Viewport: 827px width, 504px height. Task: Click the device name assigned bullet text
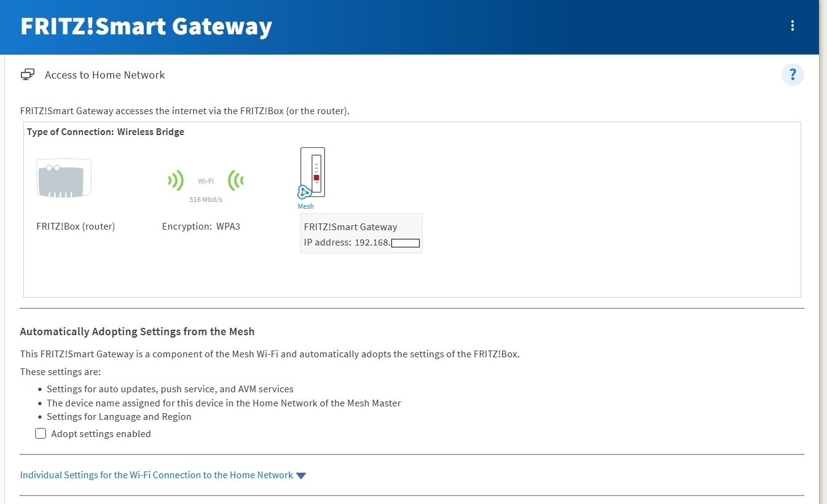(224, 403)
